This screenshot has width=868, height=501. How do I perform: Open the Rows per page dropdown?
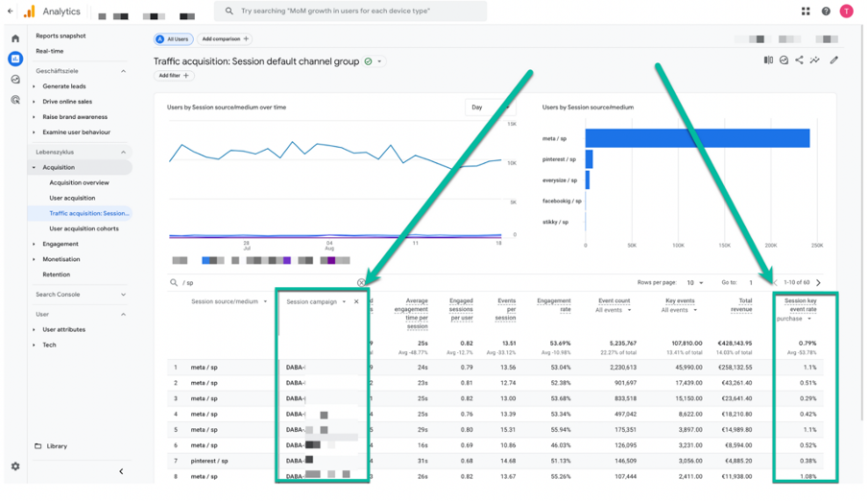click(x=695, y=282)
